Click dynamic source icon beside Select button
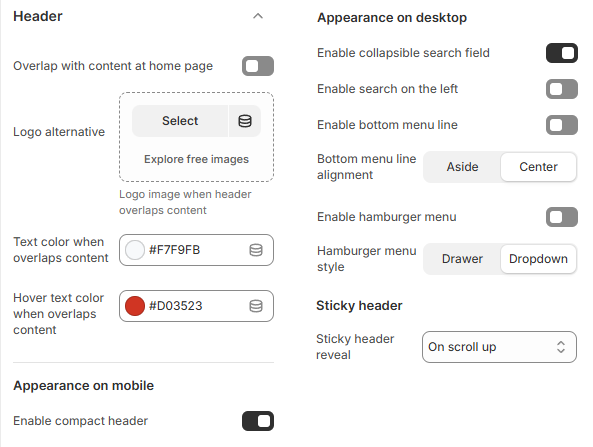Viewport: 593px width, 447px height. click(245, 121)
